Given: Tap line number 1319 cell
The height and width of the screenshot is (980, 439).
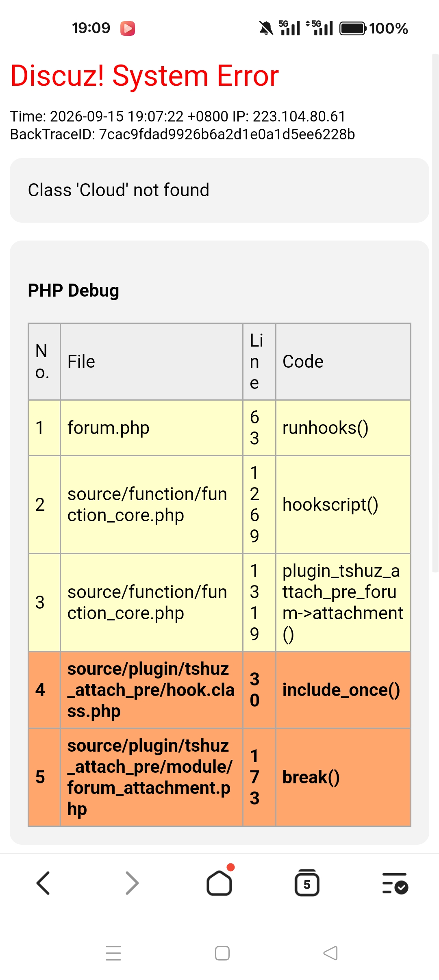Looking at the screenshot, I should (x=259, y=603).
